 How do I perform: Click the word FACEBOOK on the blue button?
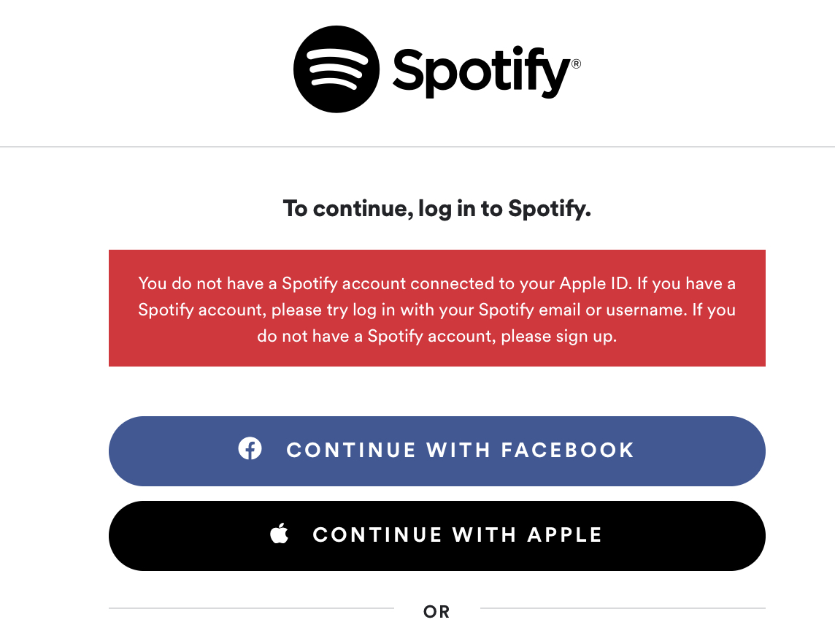[568, 450]
